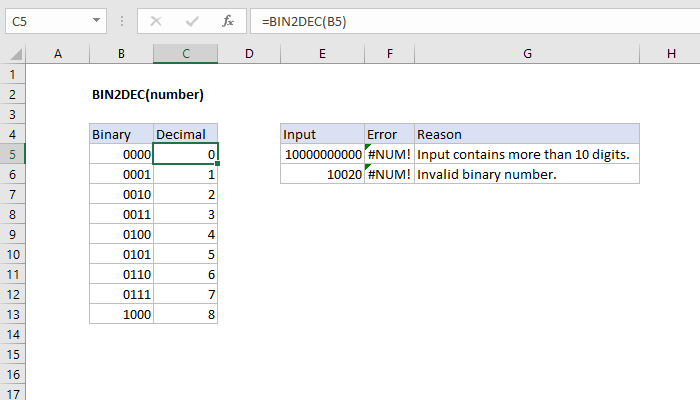Select #NUM! error next to 10000000000
This screenshot has height=400, width=700.
[x=390, y=154]
